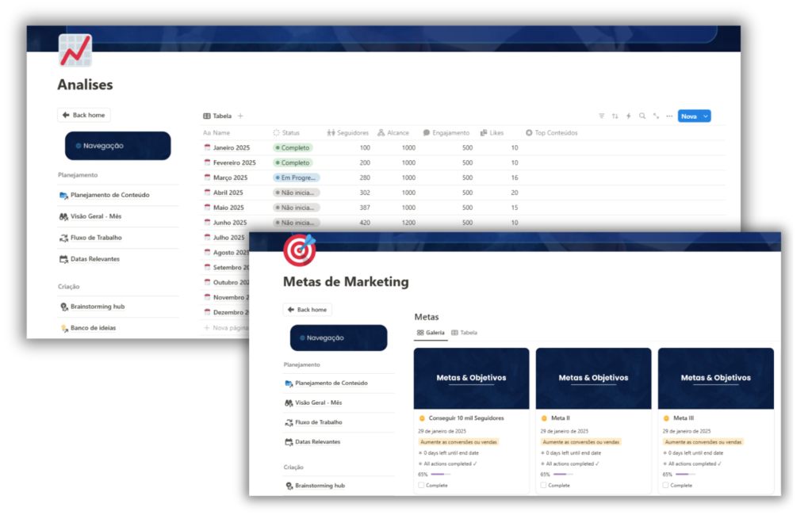
Task: Click Back home in the Analises window
Action: tap(83, 115)
